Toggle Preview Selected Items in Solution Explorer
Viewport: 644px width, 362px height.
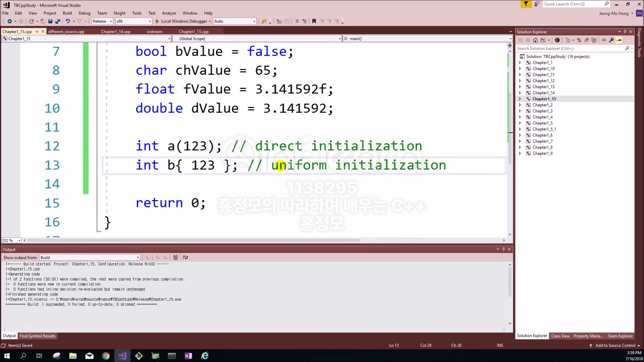(x=619, y=40)
